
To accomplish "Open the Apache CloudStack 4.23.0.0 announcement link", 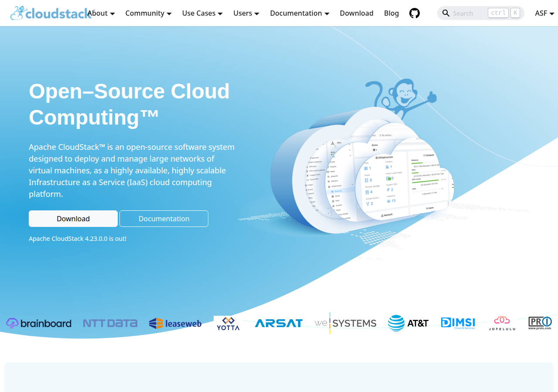I will click(x=78, y=239).
